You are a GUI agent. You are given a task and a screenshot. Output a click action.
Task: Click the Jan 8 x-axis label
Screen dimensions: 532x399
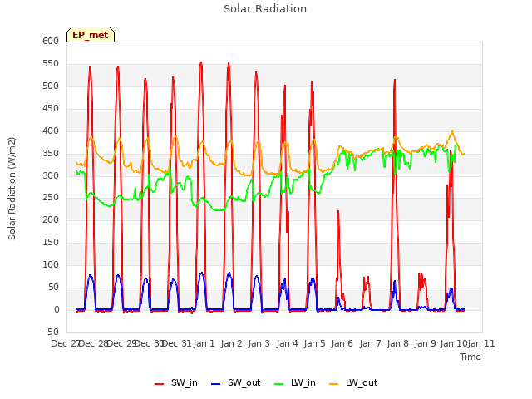tap(397, 343)
